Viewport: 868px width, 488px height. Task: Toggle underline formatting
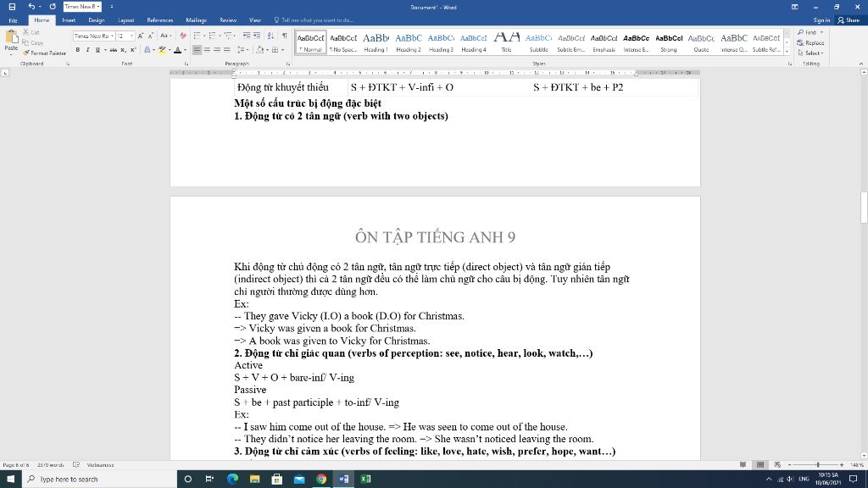[x=97, y=50]
